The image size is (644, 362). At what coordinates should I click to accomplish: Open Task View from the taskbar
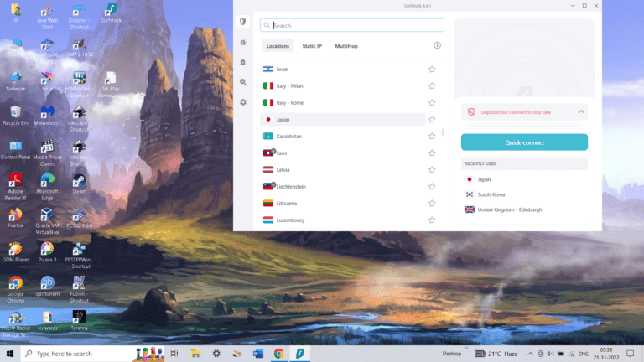tap(174, 354)
